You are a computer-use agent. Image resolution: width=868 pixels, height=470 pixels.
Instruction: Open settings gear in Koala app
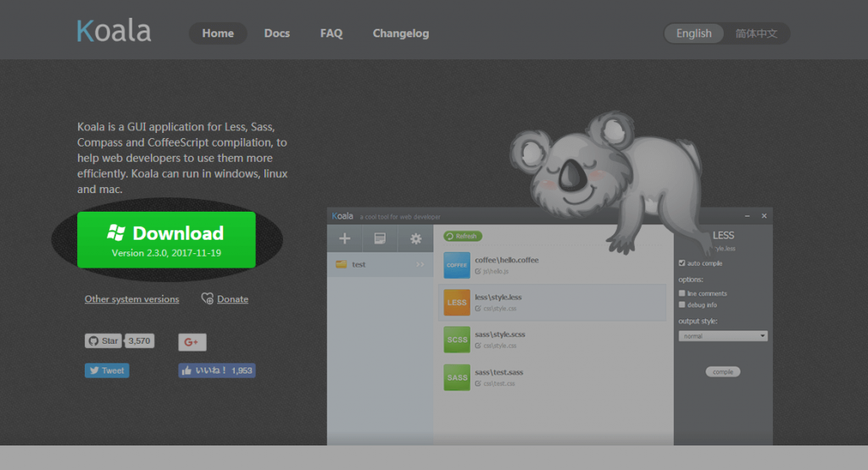coord(415,238)
